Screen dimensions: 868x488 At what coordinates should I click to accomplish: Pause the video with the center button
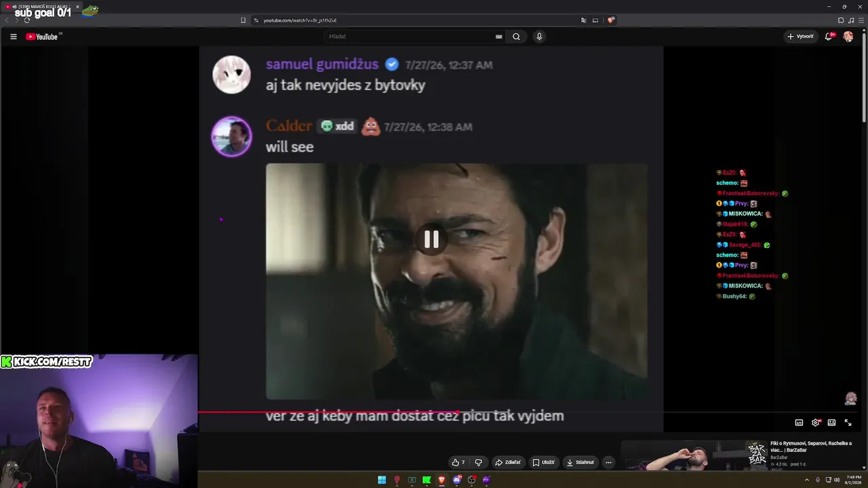pyautogui.click(x=431, y=239)
